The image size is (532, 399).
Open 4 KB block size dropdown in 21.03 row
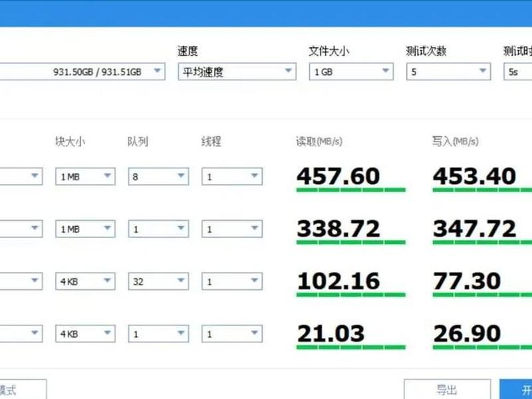point(85,334)
